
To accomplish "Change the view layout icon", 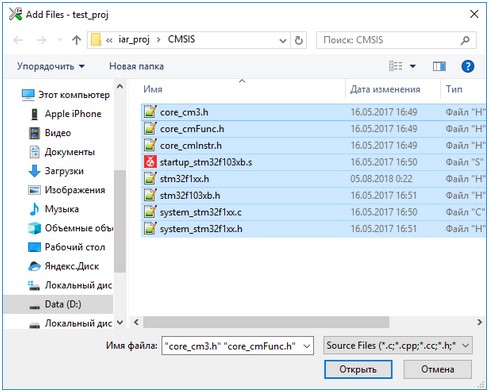I will 396,66.
